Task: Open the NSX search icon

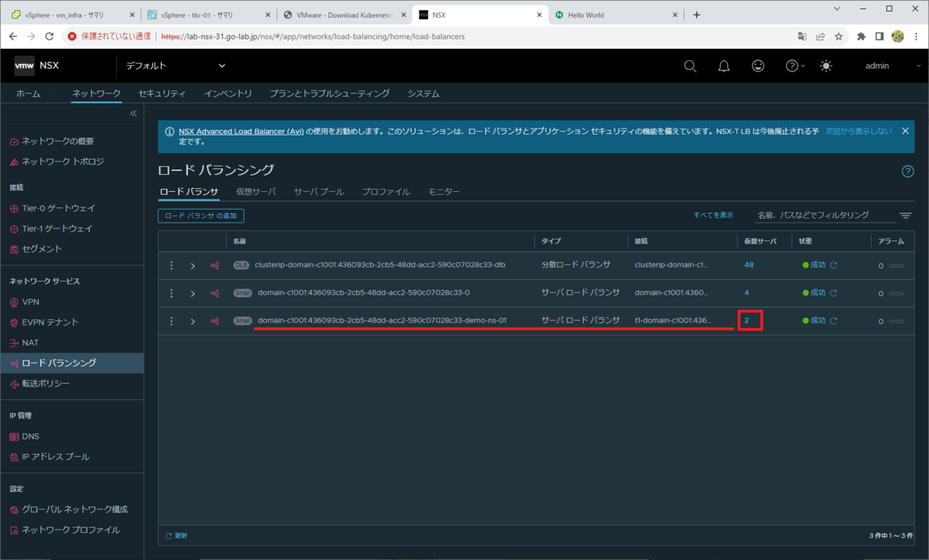Action: pos(690,66)
